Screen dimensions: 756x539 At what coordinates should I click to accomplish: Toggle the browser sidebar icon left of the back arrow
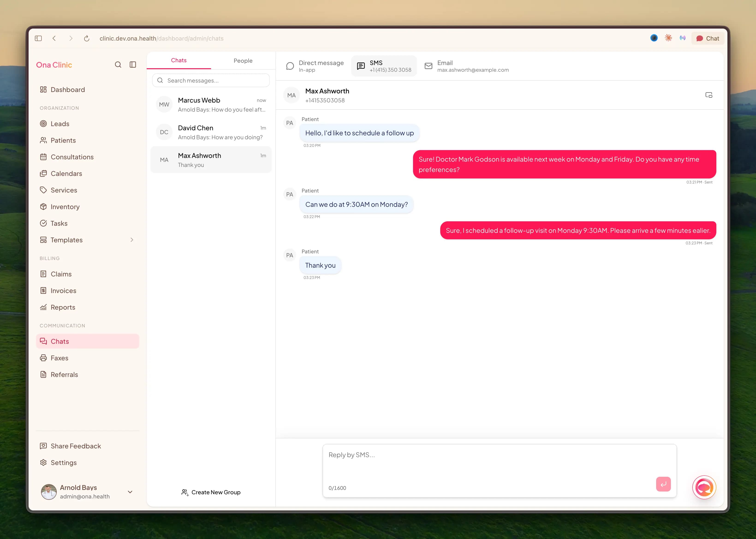[39, 38]
